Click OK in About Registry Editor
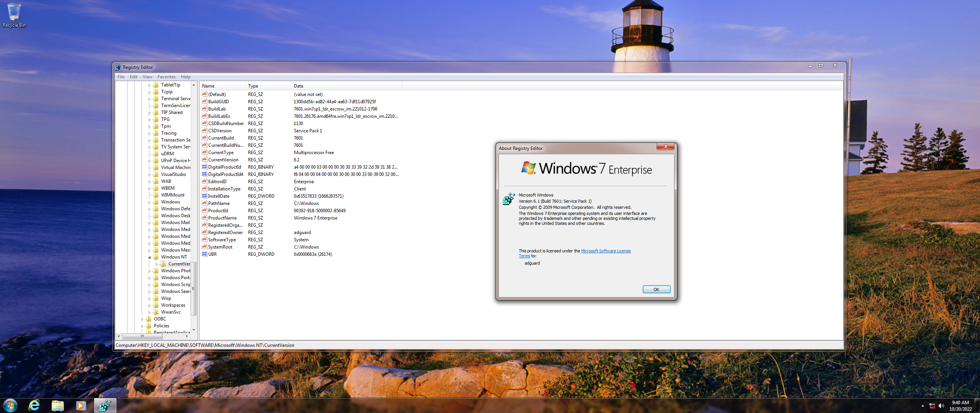The height and width of the screenshot is (413, 980). [x=656, y=289]
